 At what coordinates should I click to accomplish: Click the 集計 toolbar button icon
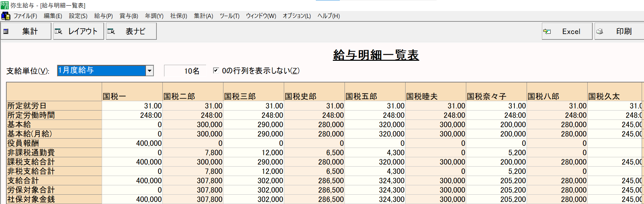click(x=6, y=31)
